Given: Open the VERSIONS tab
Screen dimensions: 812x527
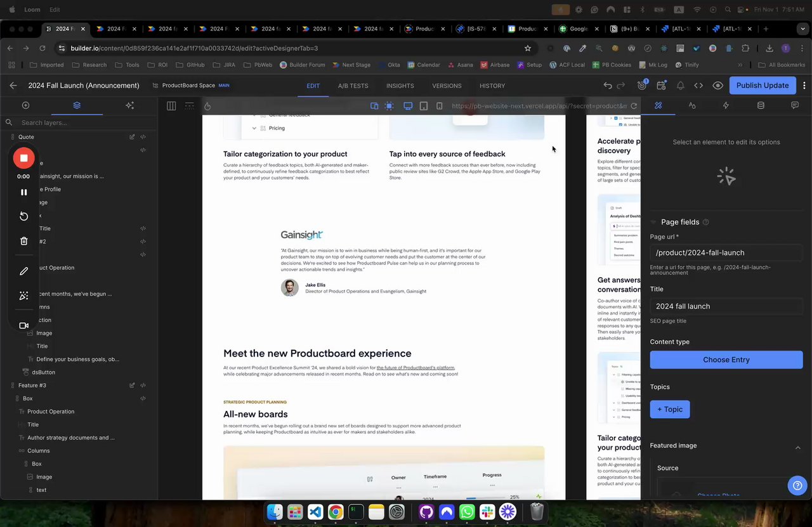Looking at the screenshot, I should [x=447, y=86].
